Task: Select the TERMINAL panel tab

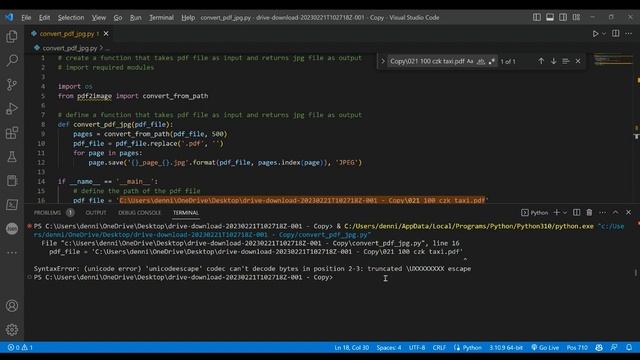Action: 186,212
